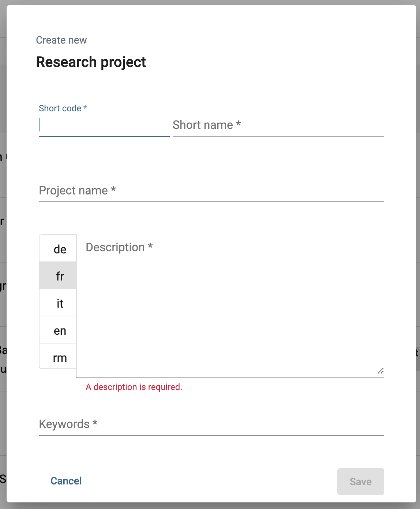The image size is (420, 509).
Task: Focus the Short name input
Action: coord(278,126)
